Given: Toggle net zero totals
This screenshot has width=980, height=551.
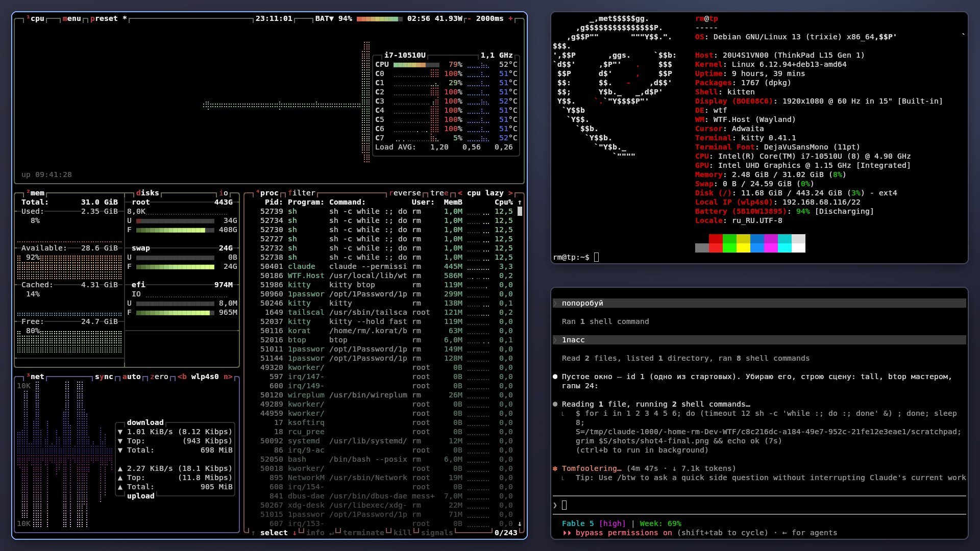Looking at the screenshot, I should pyautogui.click(x=159, y=377).
